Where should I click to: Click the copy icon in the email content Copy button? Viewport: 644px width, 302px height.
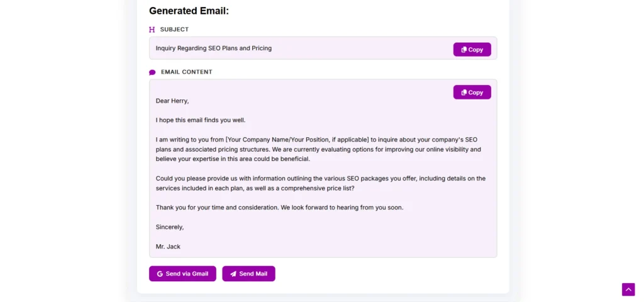[x=464, y=92]
